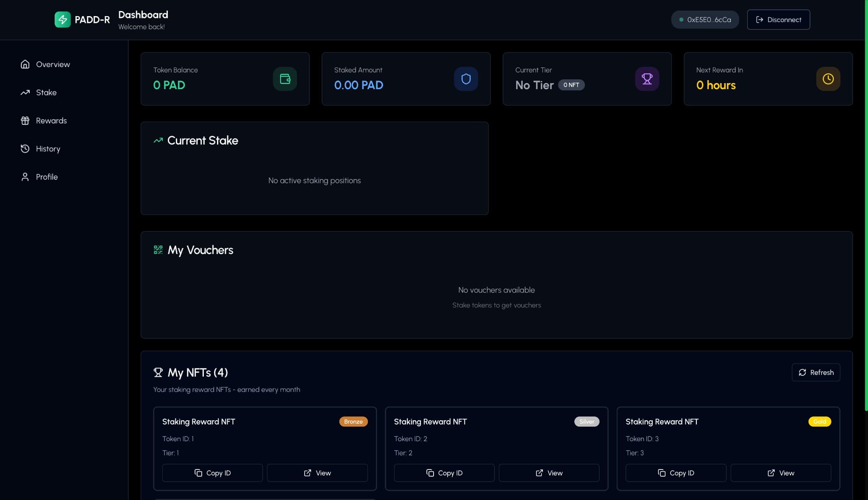Viewport: 868px width, 500px height.
Task: Click the 0xE5E0..6cCa wallet address pill
Action: click(705, 20)
